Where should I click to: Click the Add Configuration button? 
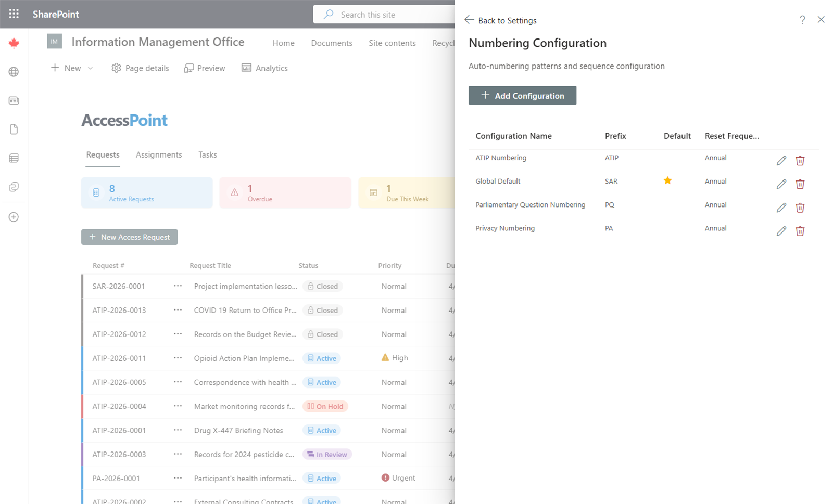[522, 96]
